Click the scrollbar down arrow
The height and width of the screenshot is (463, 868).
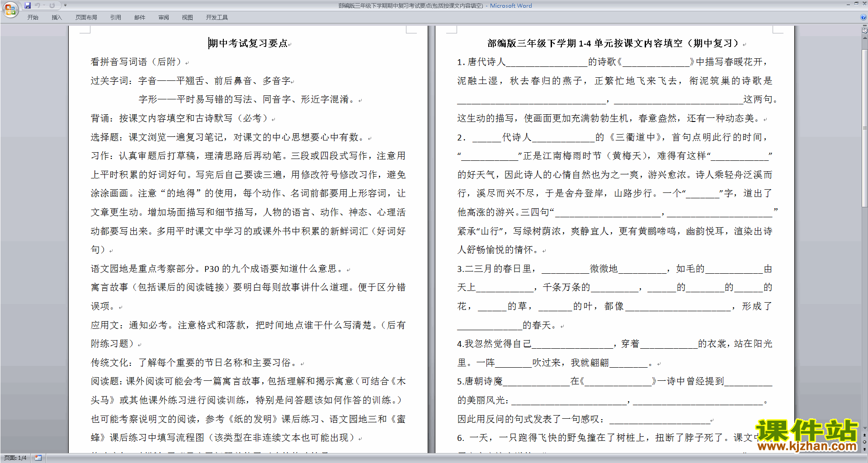865,428
